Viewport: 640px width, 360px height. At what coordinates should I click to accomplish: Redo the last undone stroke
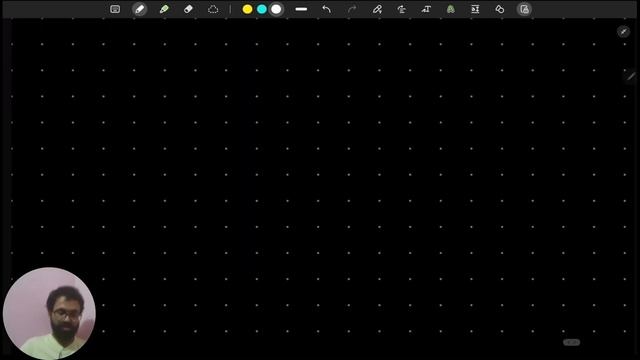pos(352,9)
